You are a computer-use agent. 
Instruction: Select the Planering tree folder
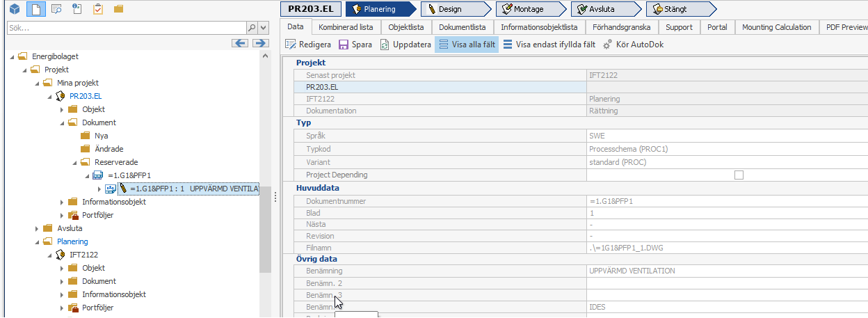pos(72,241)
